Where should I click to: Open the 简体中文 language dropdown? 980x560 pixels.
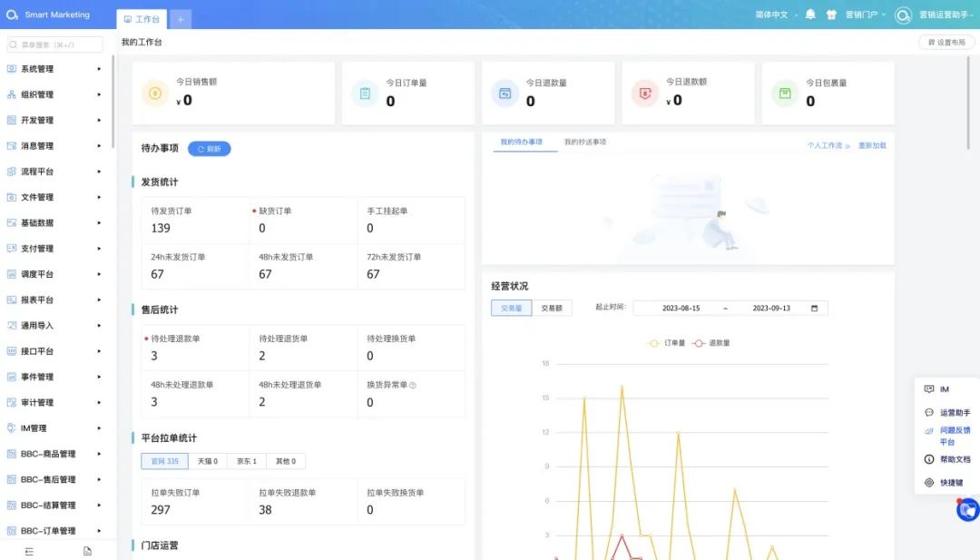tap(776, 15)
